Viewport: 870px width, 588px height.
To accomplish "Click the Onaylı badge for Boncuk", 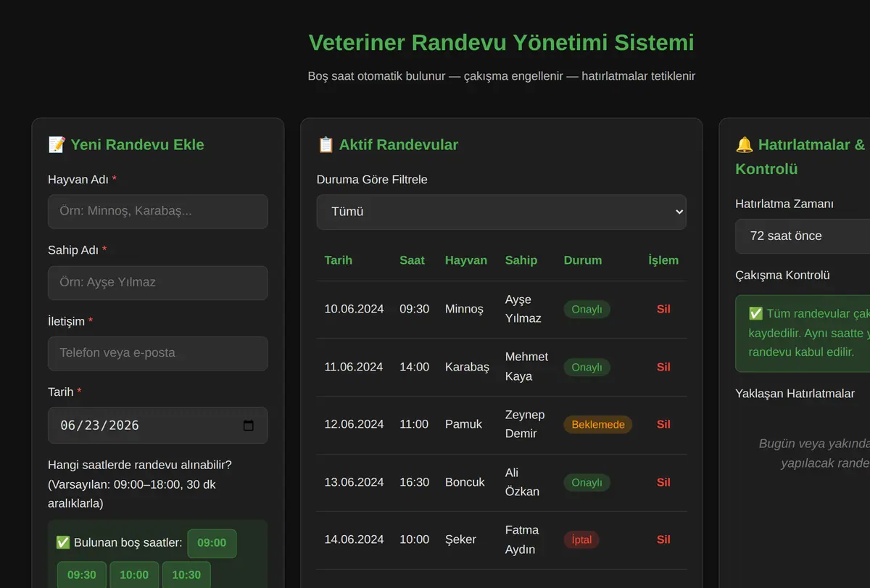I will coord(587,483).
